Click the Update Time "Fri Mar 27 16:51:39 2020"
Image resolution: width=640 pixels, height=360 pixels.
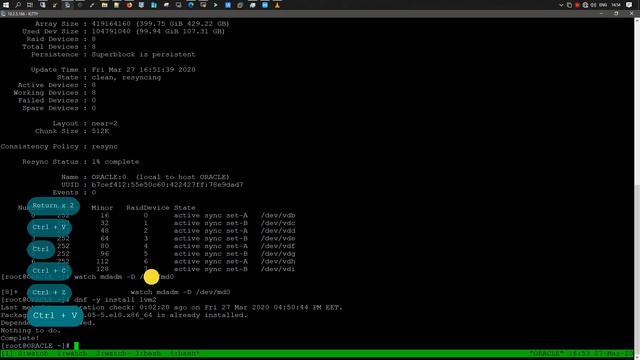point(144,70)
